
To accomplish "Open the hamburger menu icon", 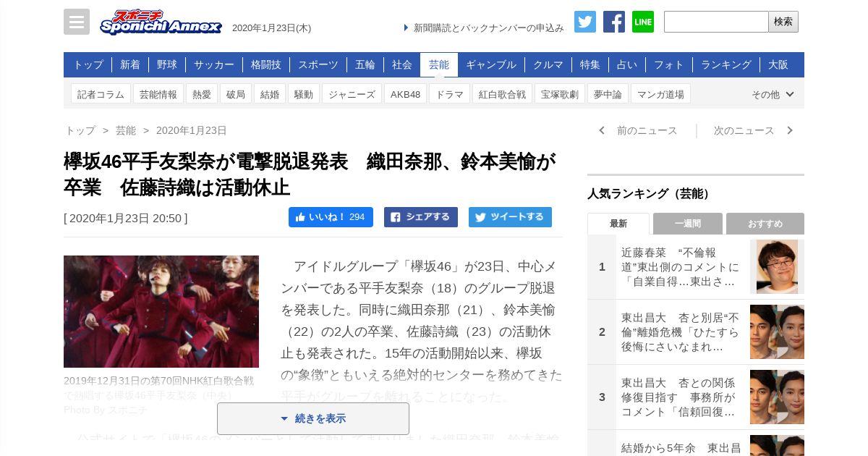I will 77,22.
